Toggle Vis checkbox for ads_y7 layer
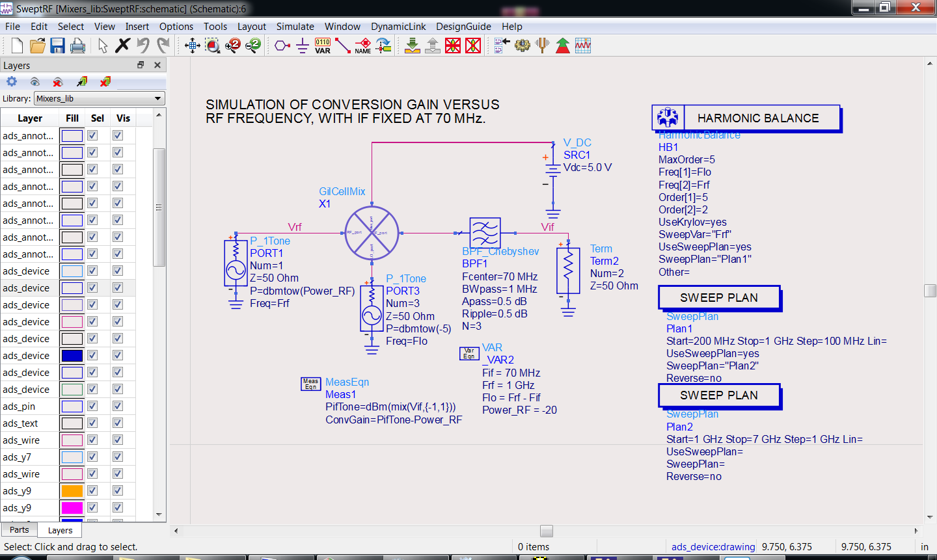The height and width of the screenshot is (560, 937). [118, 457]
